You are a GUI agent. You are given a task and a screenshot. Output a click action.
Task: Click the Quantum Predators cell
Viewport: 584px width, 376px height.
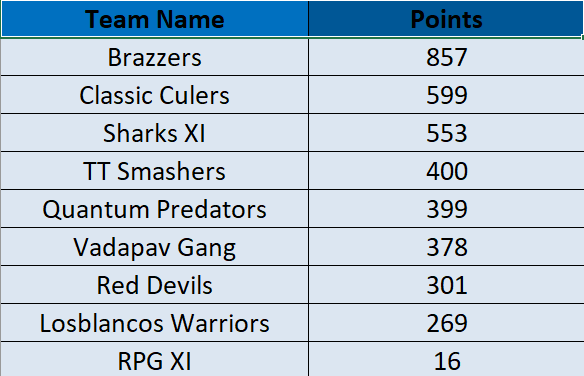click(x=155, y=209)
